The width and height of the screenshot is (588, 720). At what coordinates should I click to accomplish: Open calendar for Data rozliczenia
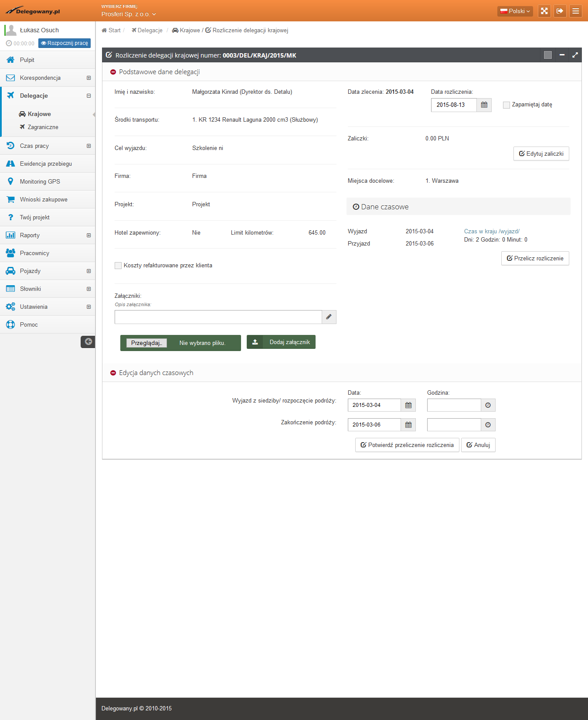click(x=484, y=105)
